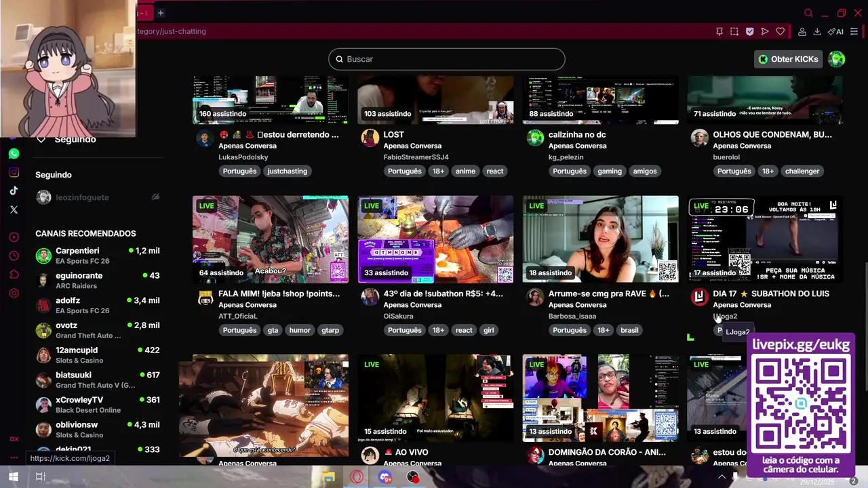
Task: Open recommended channel oblivionsw
Action: pyautogui.click(x=98, y=430)
